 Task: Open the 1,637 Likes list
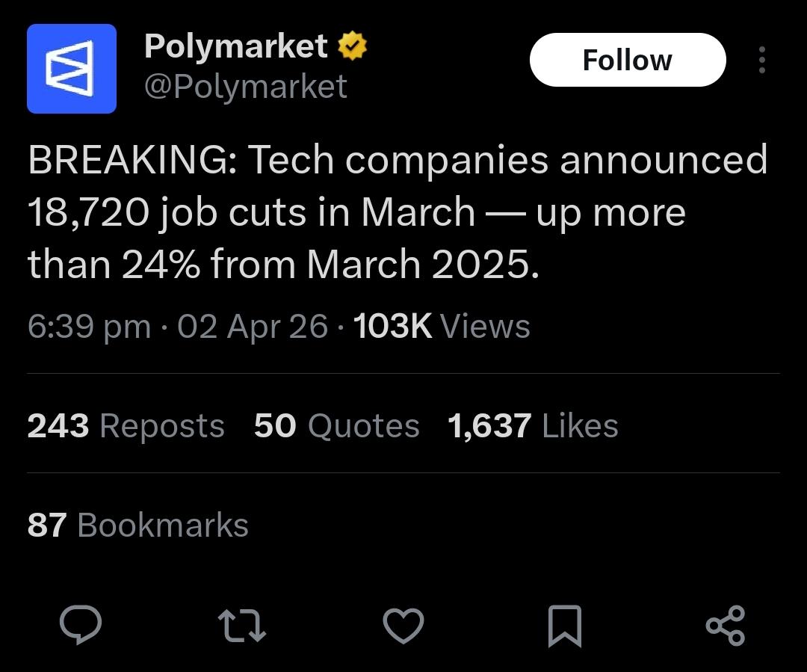coord(531,425)
